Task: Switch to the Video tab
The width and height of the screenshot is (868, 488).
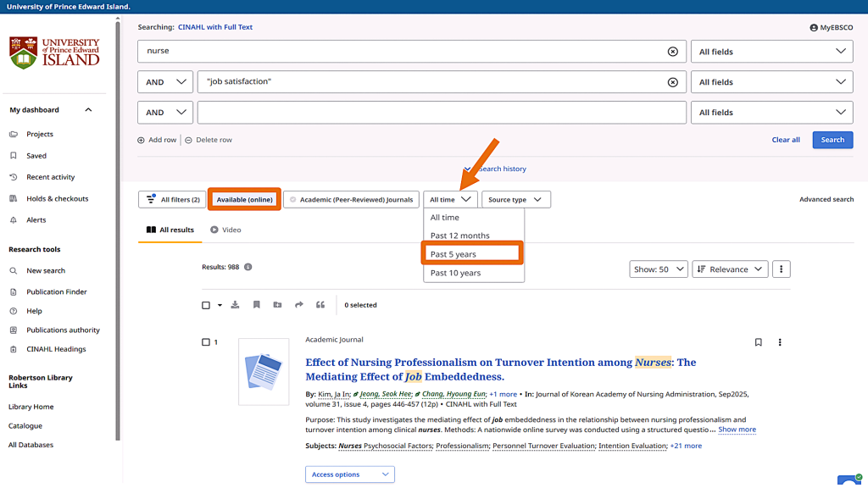Action: 225,230
